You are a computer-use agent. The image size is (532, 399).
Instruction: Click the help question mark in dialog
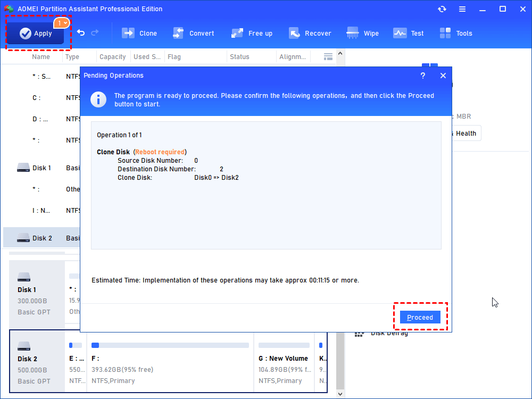click(x=423, y=76)
